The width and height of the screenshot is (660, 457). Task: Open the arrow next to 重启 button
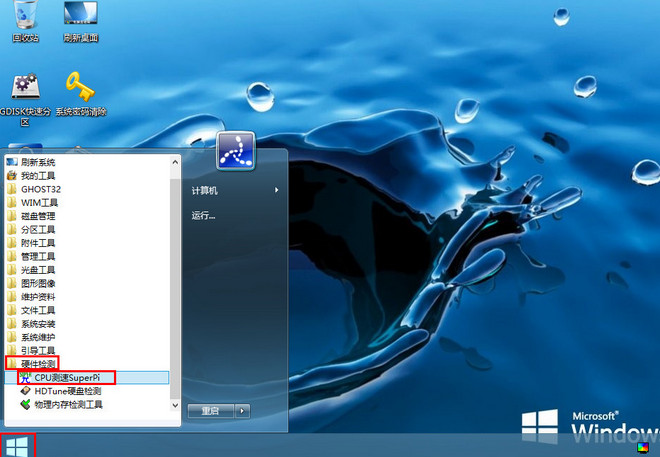[243, 410]
